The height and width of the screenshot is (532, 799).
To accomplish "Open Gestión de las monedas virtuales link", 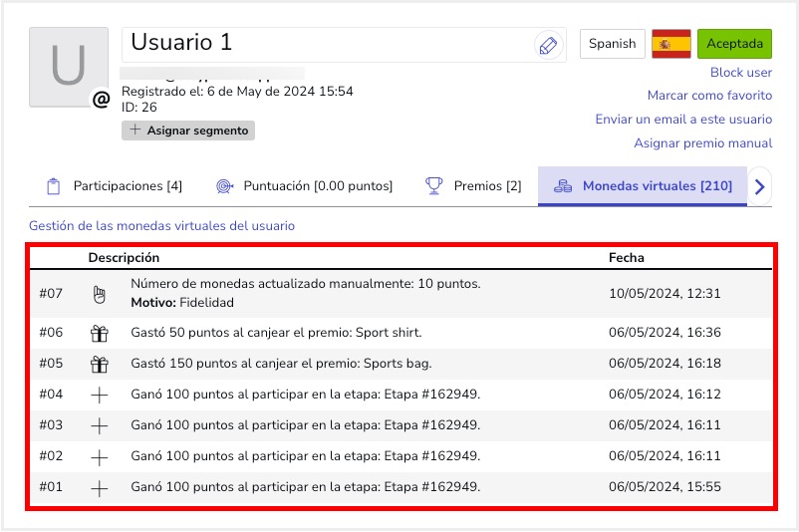I will coord(162,226).
